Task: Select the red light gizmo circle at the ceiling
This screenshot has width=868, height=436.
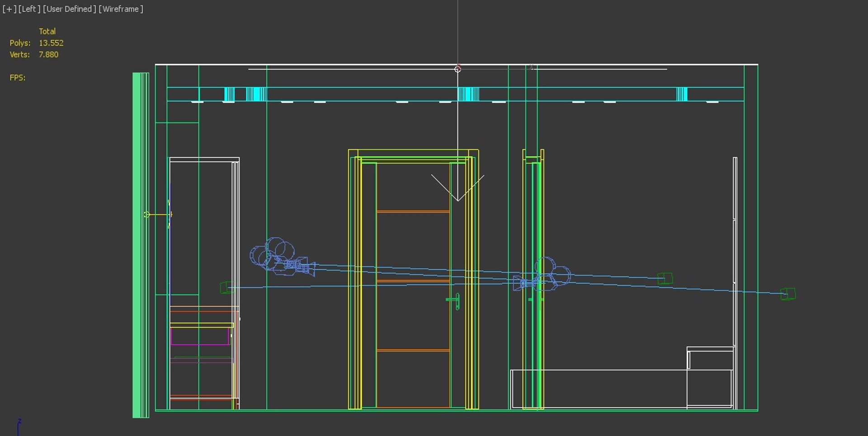Action: coord(458,69)
